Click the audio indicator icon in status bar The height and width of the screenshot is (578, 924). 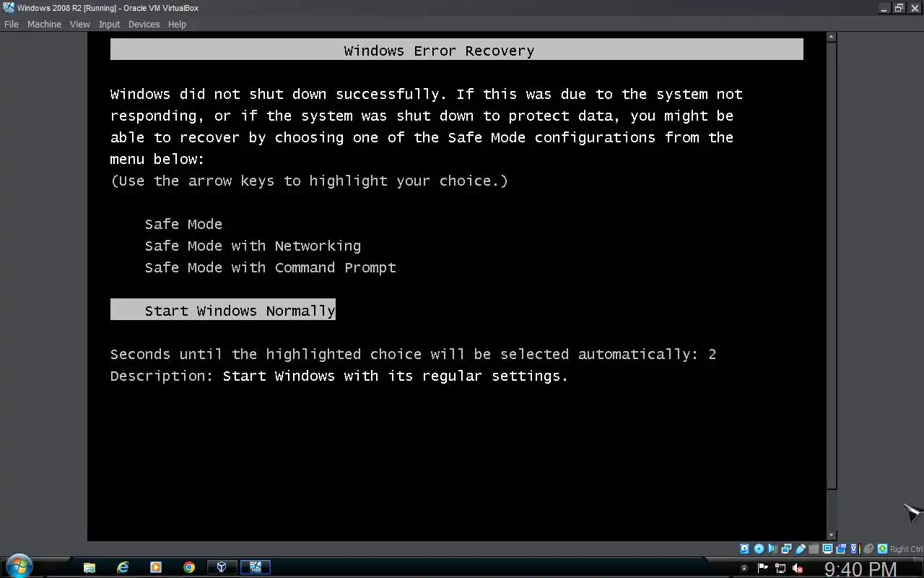[773, 549]
